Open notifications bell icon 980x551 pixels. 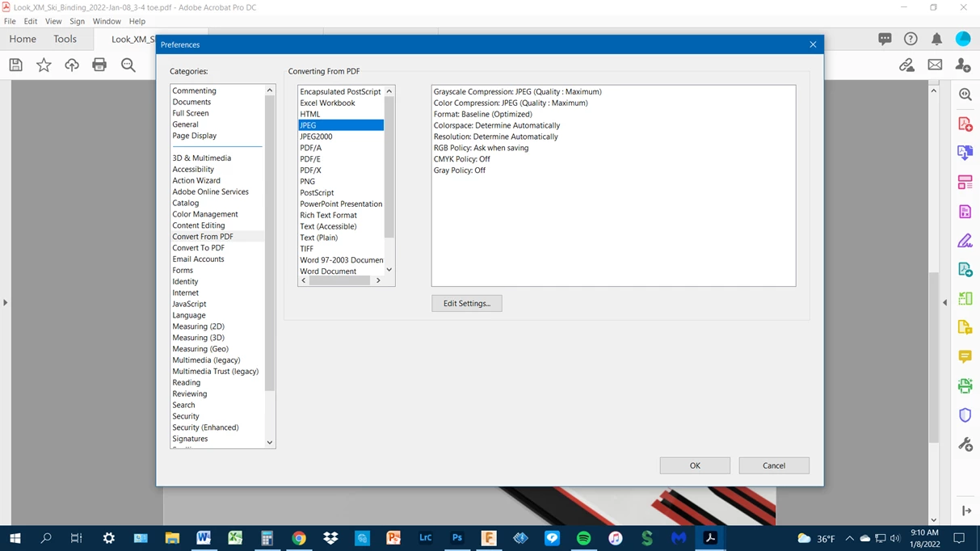tap(936, 39)
